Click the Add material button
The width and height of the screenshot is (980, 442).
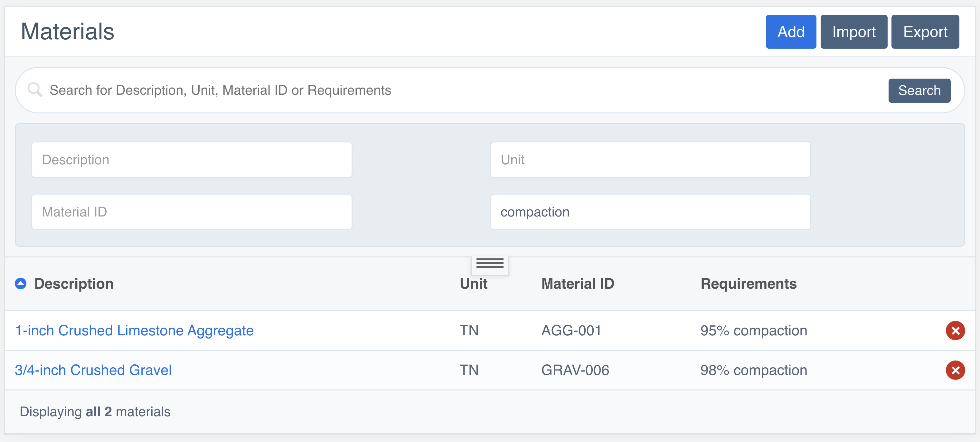(x=791, y=32)
